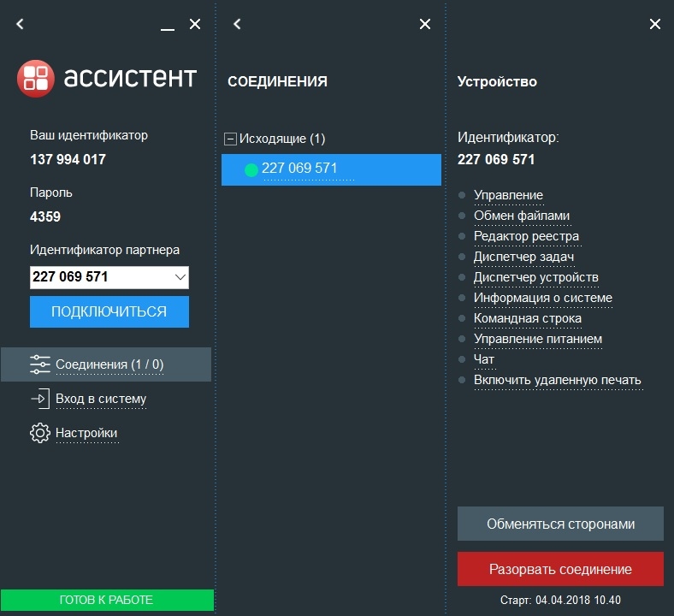The image size is (674, 616).
Task: Click the sliders icon beside Соединения
Action: pyautogui.click(x=40, y=364)
